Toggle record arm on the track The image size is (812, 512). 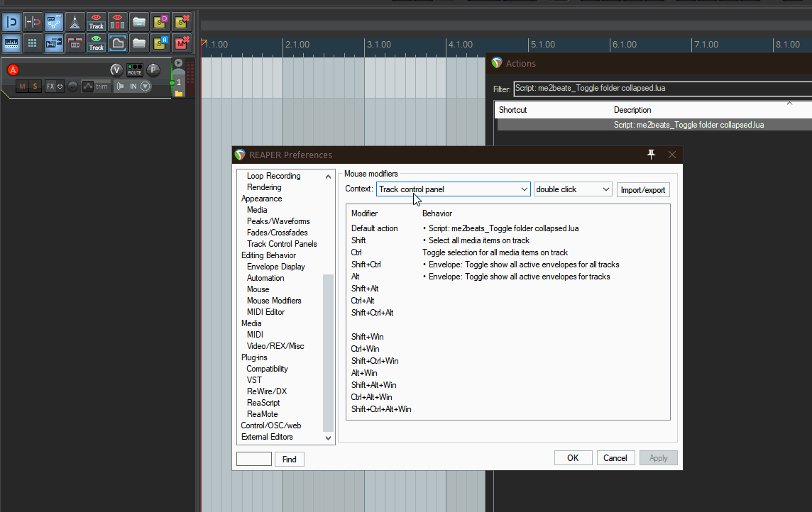13,69
